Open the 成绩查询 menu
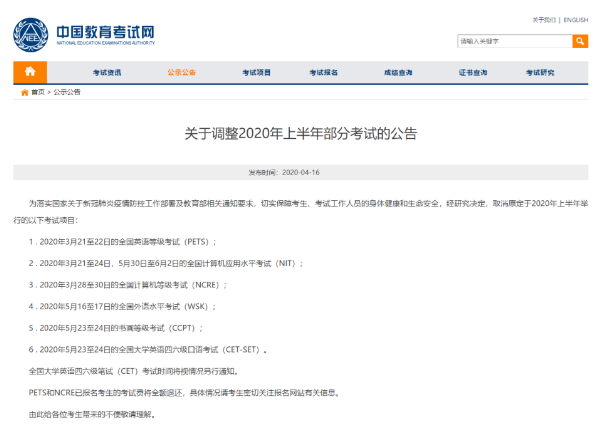This screenshot has height=429, width=599. (x=398, y=73)
